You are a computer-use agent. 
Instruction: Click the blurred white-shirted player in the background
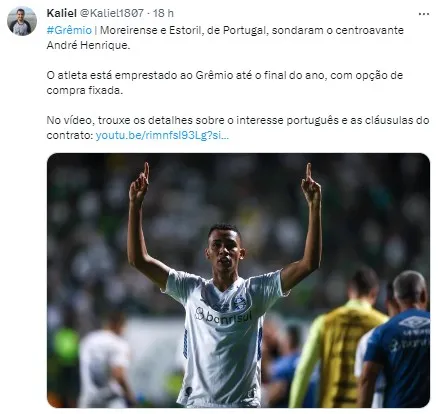(x=104, y=360)
